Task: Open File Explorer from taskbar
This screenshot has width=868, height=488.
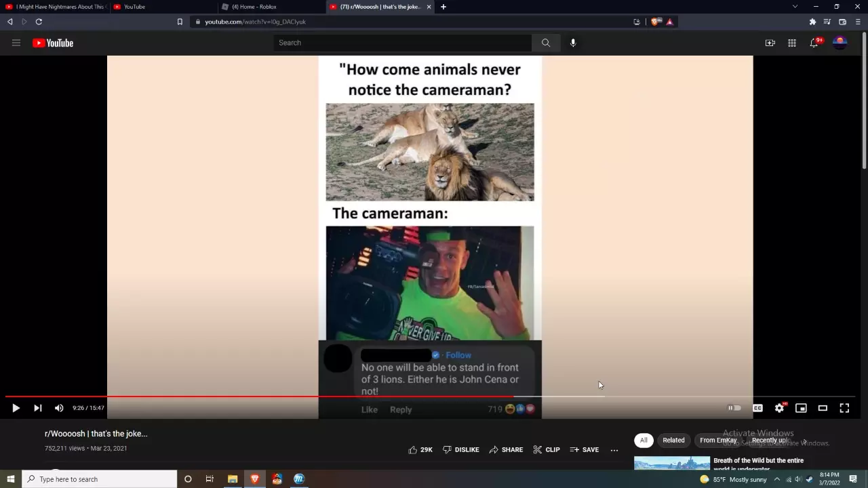Action: tap(233, 479)
